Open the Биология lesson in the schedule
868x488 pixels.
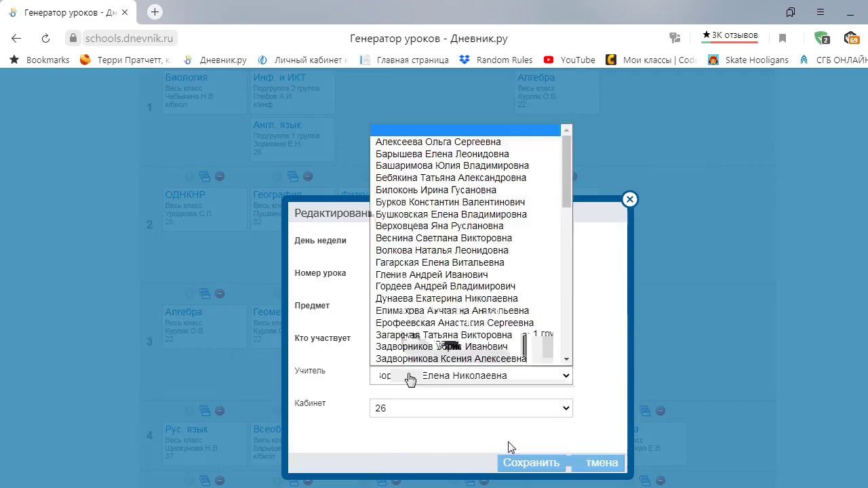point(205,91)
